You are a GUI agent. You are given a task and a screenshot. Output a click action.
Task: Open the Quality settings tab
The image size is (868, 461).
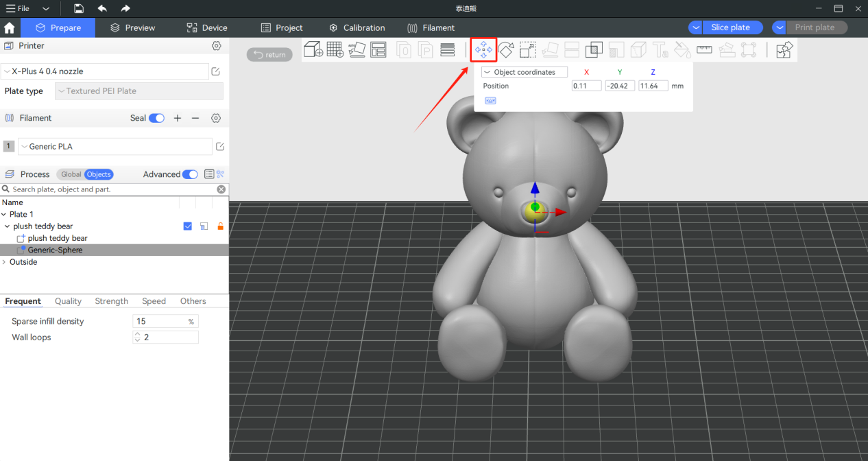[68, 301]
